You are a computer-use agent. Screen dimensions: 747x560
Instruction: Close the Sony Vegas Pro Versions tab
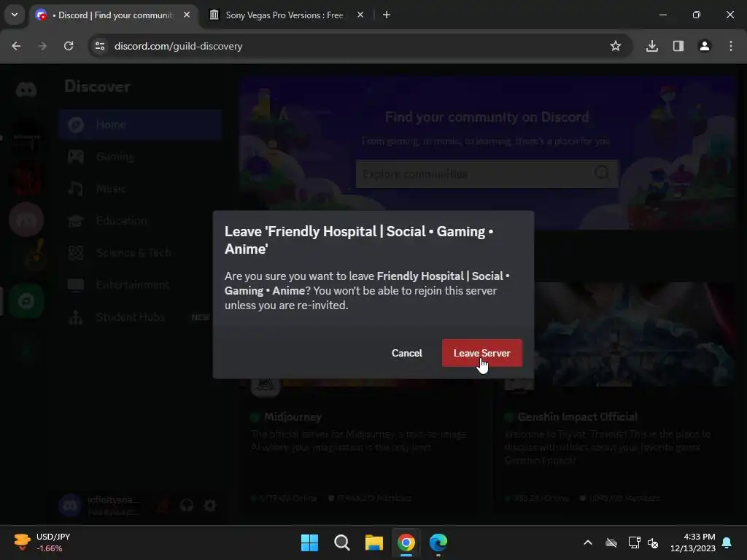click(x=360, y=15)
